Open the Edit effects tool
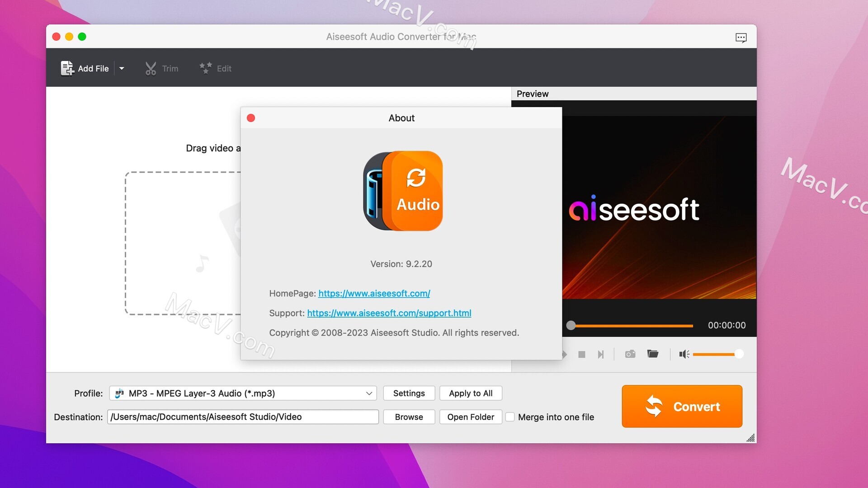 click(215, 68)
